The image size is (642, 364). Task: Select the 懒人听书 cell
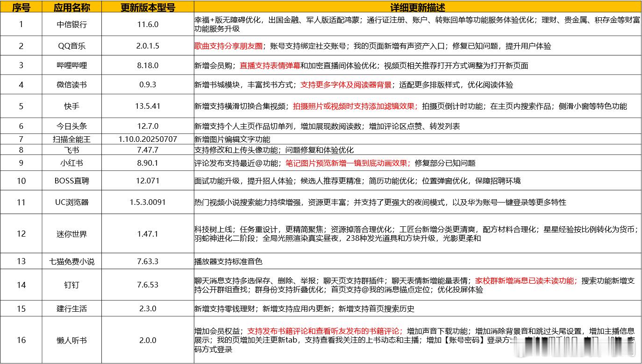pyautogui.click(x=71, y=340)
